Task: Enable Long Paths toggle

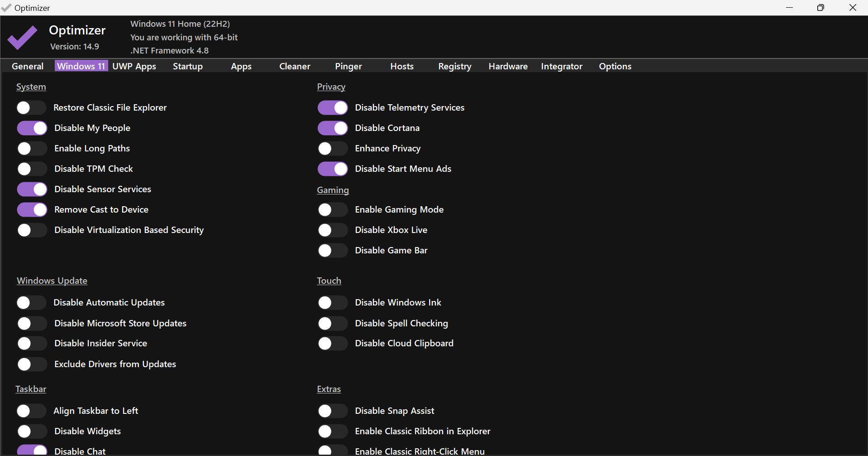Action: pos(31,148)
